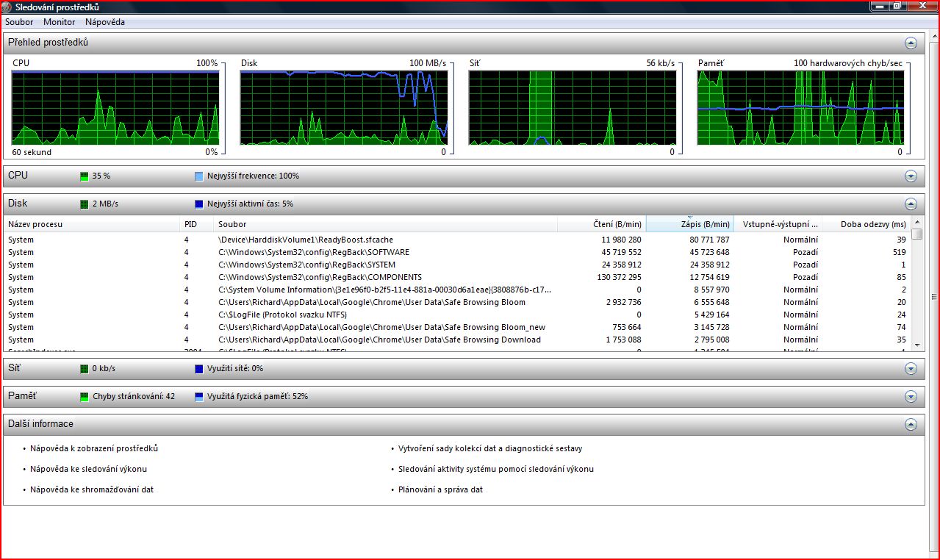Open Plánování a správa dat link
Screen dimensions: 940x560
coord(441,489)
